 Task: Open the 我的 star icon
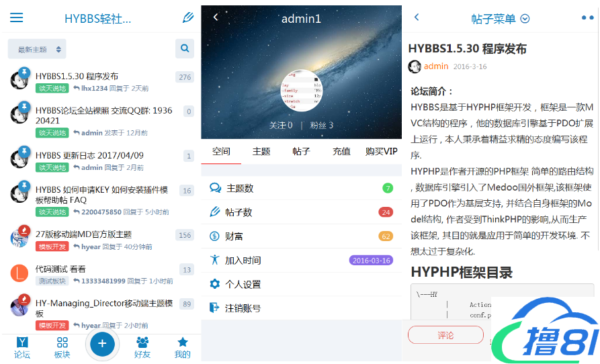[x=182, y=347]
